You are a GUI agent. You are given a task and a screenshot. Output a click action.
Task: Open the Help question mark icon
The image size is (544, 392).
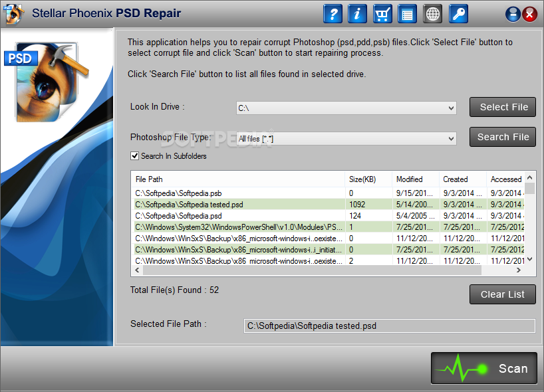click(x=333, y=14)
